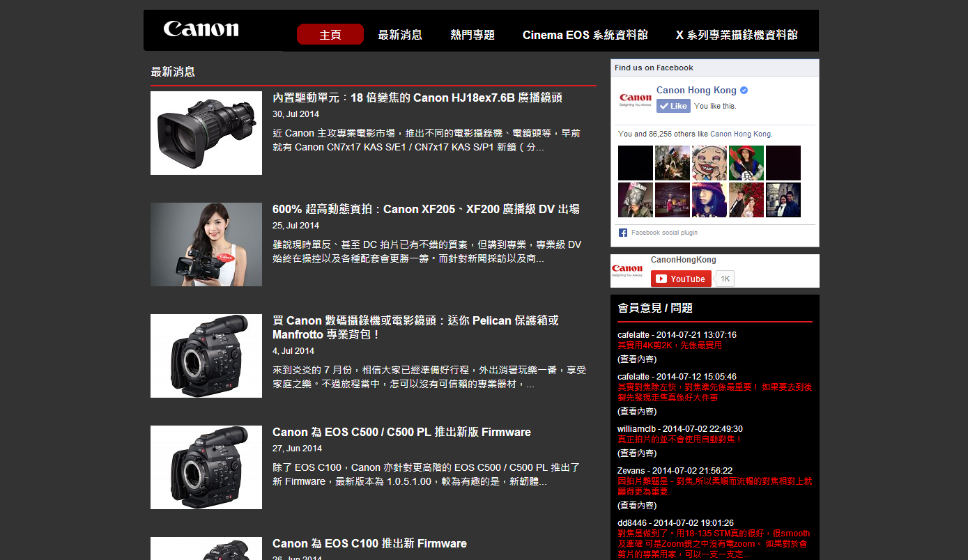The image size is (968, 560).
Task: Click date 27, Jun 2014
Action: click(x=297, y=449)
